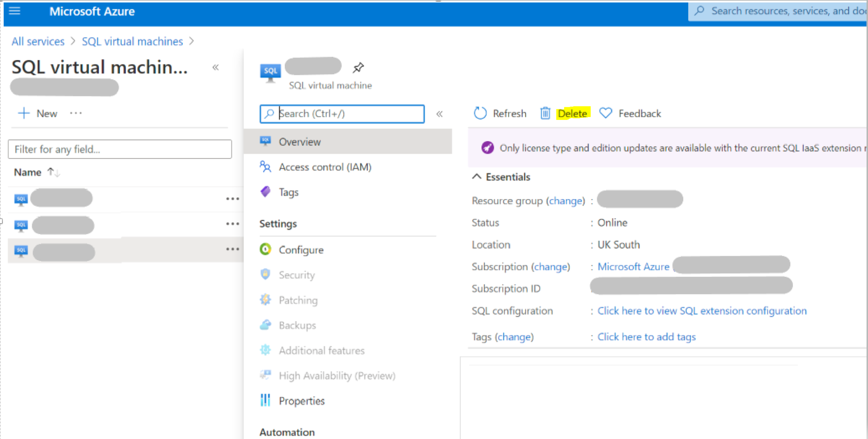This screenshot has width=868, height=439.
Task: Click the SQL virtual machine header icon
Action: click(270, 74)
